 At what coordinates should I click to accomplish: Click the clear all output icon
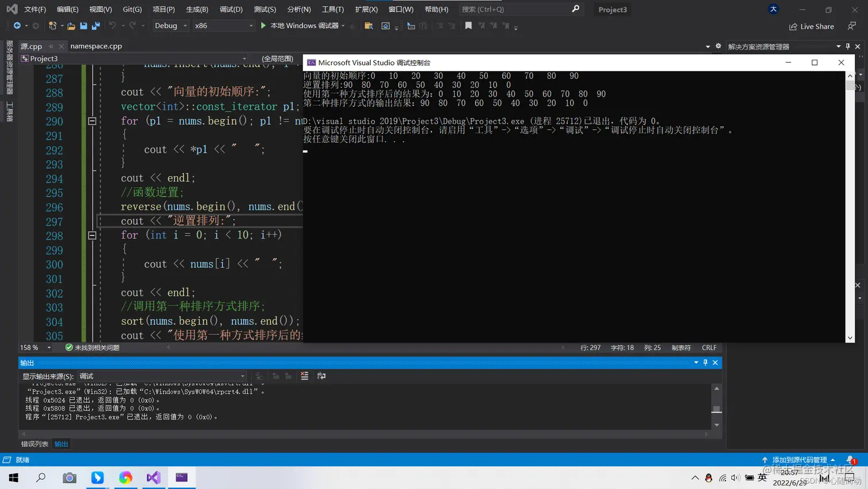click(304, 376)
